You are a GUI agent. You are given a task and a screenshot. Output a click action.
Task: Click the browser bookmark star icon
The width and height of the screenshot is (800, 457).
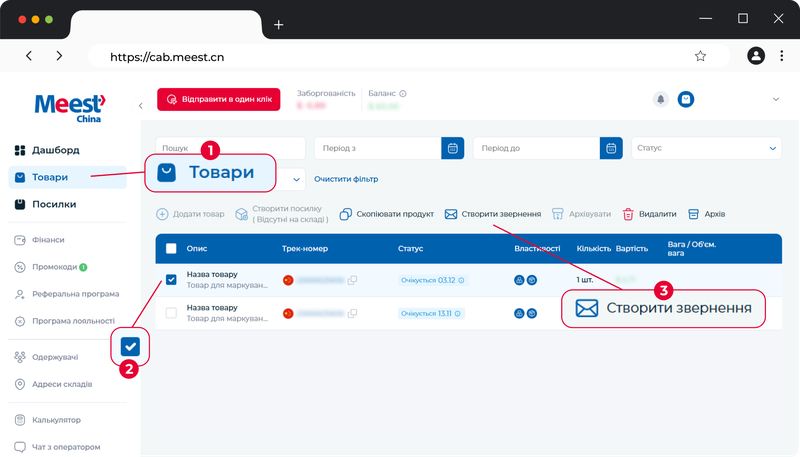click(x=701, y=56)
